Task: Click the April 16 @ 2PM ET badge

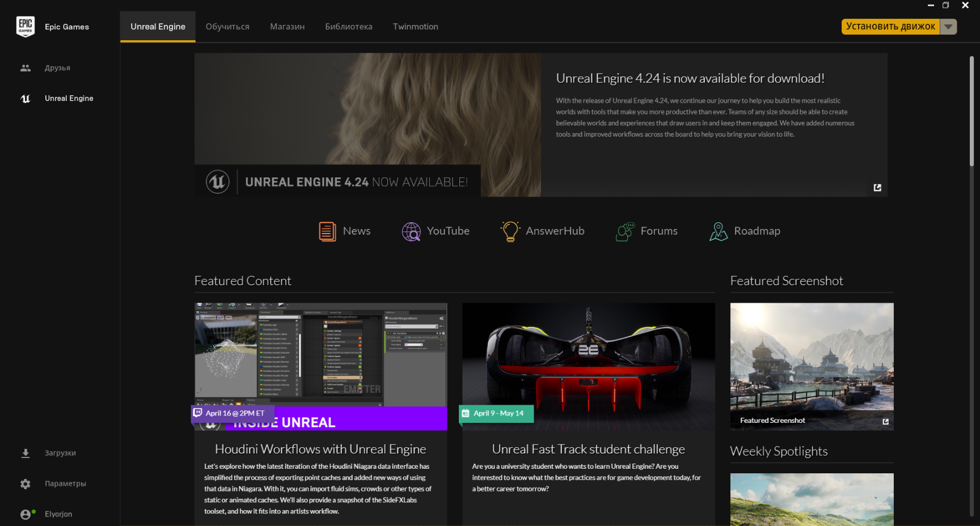Action: click(233, 413)
